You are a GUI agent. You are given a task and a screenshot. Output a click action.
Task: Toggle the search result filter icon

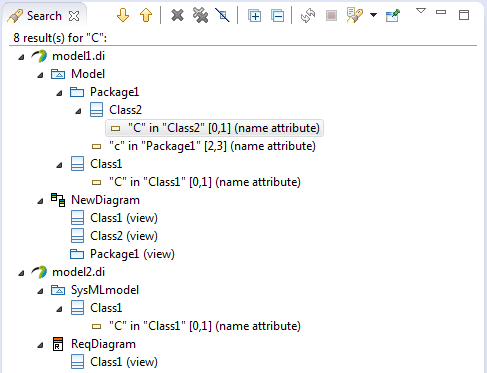click(x=222, y=15)
